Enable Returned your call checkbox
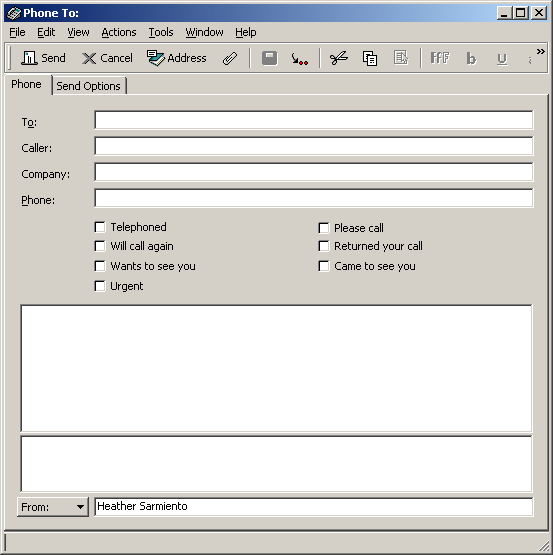Image resolution: width=553 pixels, height=555 pixels. pyautogui.click(x=324, y=246)
